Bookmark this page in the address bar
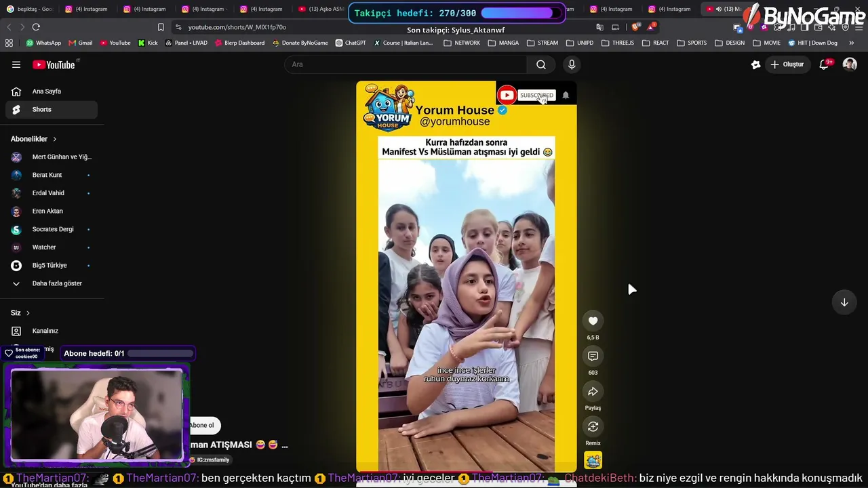The height and width of the screenshot is (488, 868). coord(161,27)
